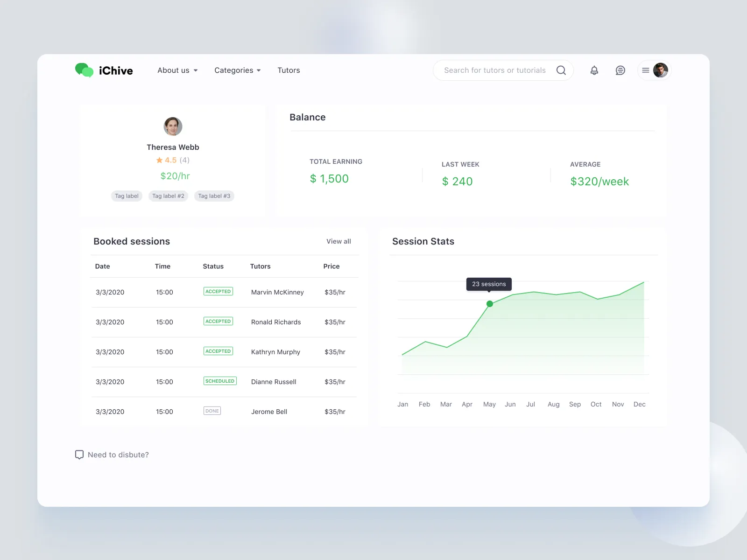Image resolution: width=747 pixels, height=560 pixels.
Task: Click the Session Stats heading
Action: 423,241
